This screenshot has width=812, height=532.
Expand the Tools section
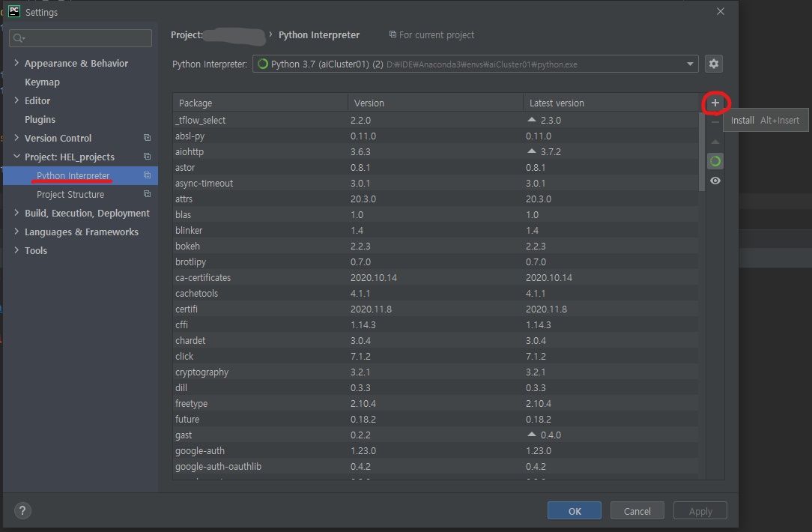(x=16, y=250)
